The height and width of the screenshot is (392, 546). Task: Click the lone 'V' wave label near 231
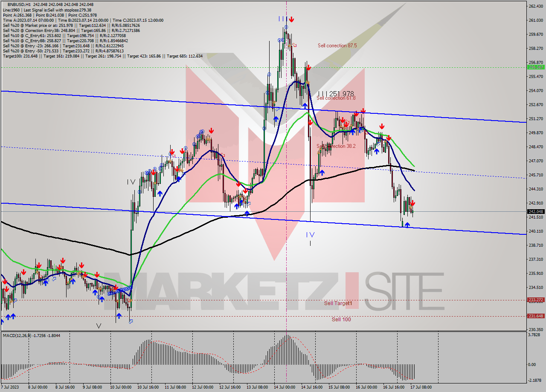click(x=99, y=326)
